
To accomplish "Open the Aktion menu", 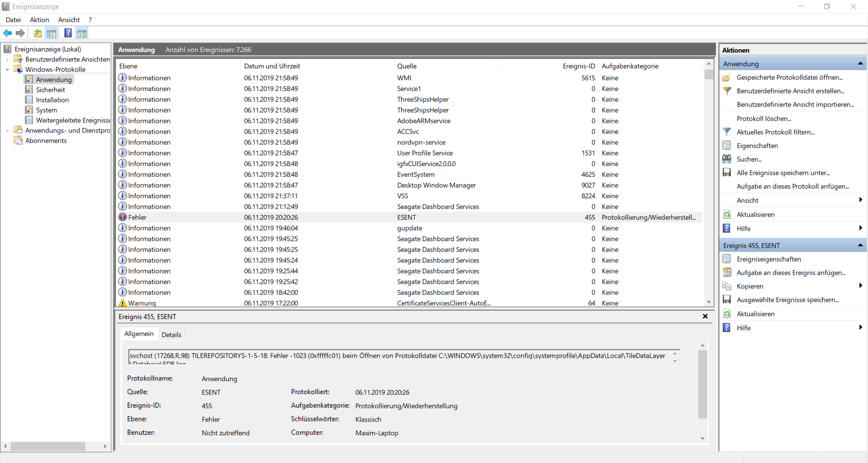I will click(x=39, y=19).
